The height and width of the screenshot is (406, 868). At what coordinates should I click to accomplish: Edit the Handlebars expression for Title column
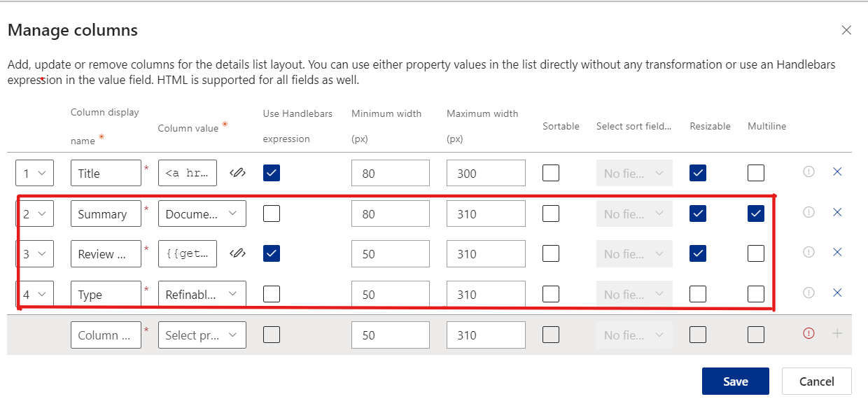237,172
